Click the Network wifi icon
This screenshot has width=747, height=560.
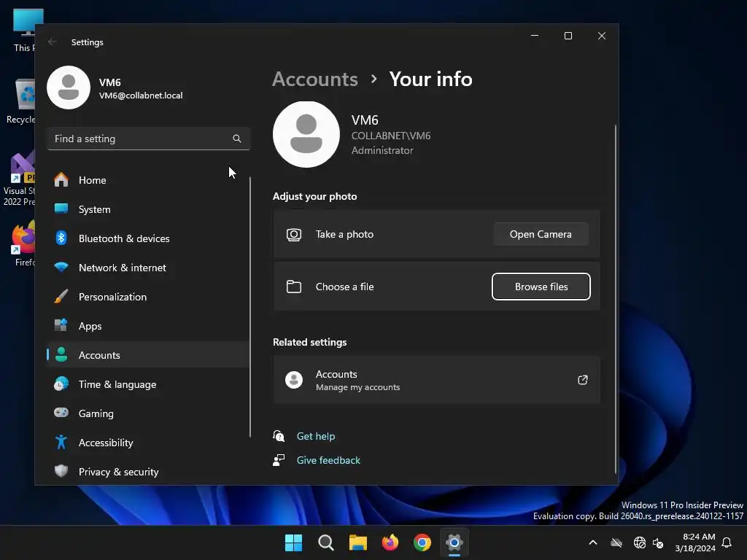click(61, 267)
